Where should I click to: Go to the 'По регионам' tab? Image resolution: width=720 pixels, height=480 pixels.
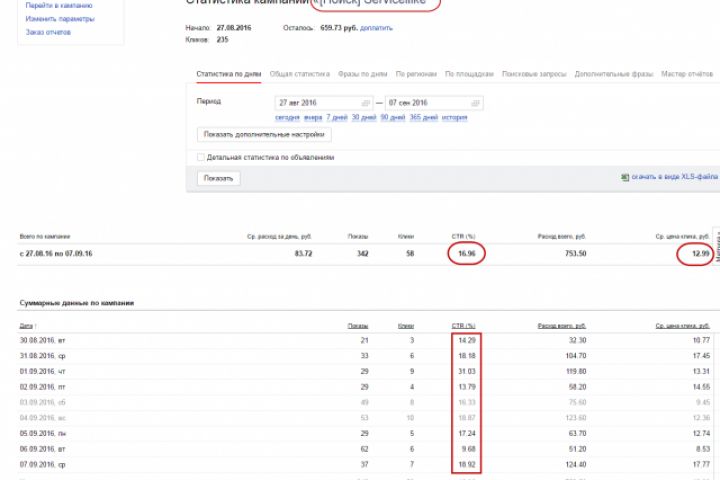(x=416, y=74)
